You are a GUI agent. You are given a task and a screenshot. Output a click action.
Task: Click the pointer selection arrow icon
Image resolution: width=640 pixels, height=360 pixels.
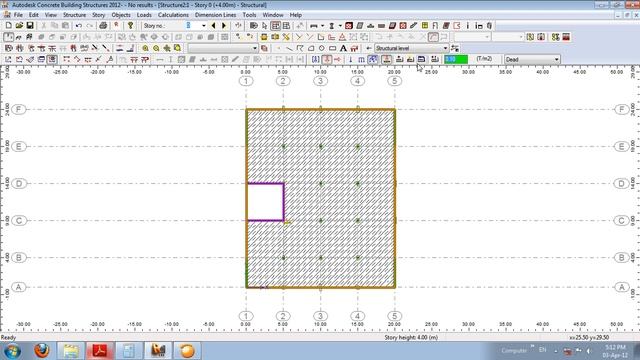264,26
